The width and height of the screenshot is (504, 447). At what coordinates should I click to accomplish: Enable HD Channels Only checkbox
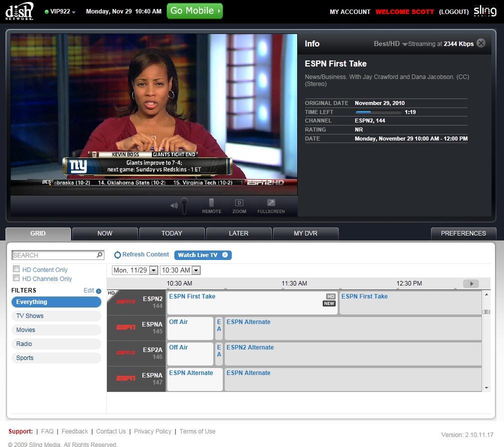point(16,277)
